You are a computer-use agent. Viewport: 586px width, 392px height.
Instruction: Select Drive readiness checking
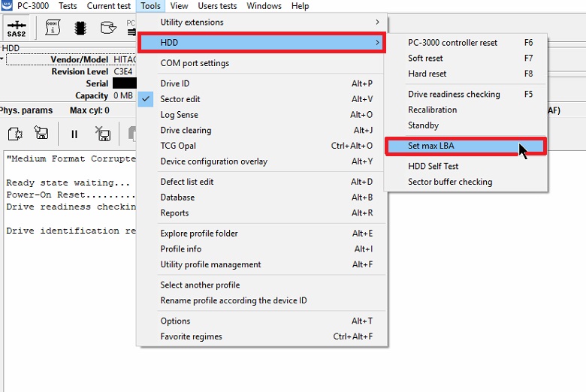click(x=466, y=94)
